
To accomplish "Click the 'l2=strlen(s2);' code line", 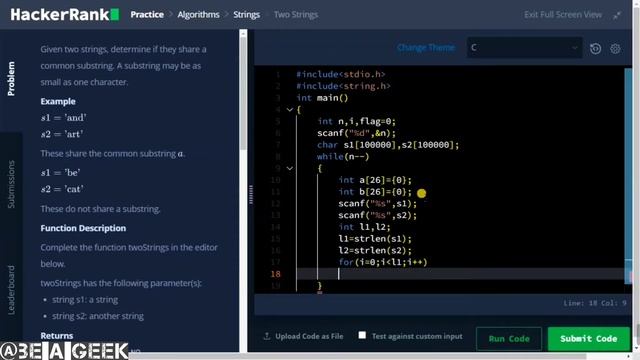I will pos(375,251).
